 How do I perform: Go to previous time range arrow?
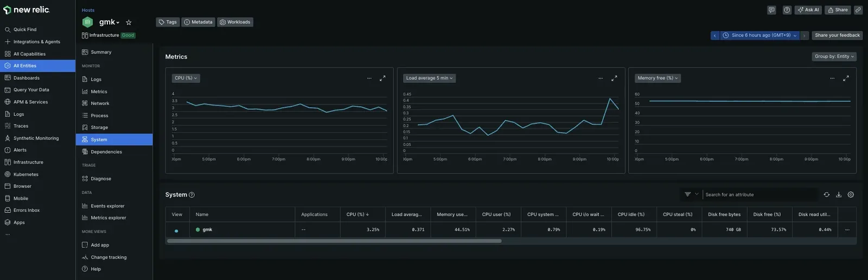(x=715, y=35)
